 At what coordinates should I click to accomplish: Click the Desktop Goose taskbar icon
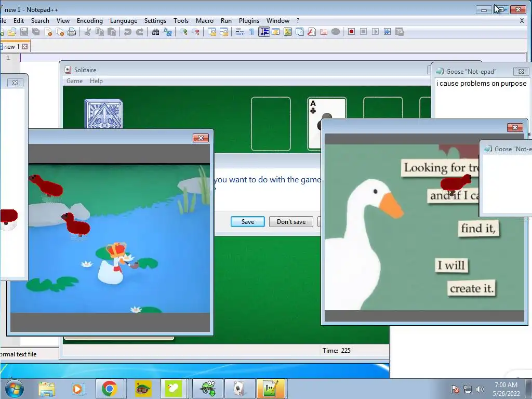[174, 389]
